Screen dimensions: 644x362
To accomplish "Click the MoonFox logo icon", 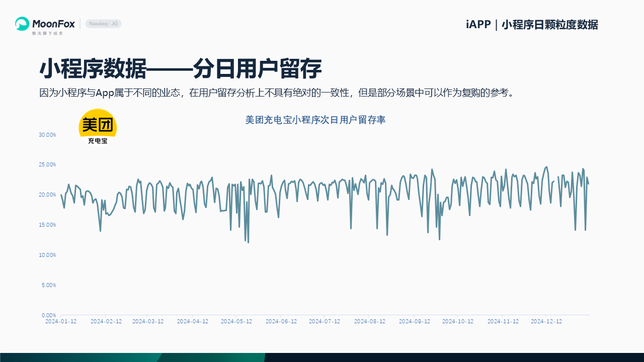I will [22, 24].
